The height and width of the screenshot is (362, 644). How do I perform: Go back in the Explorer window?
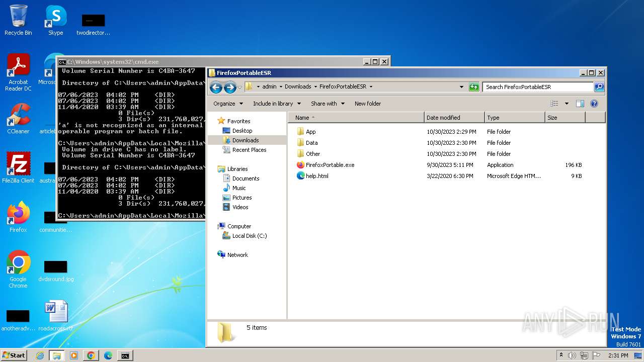tap(216, 87)
